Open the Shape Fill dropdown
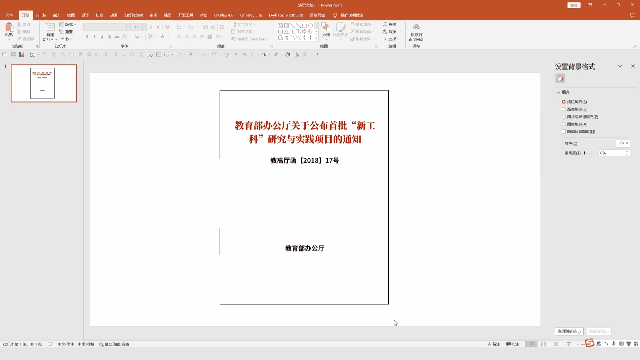The height and width of the screenshot is (360, 640). coord(361,24)
